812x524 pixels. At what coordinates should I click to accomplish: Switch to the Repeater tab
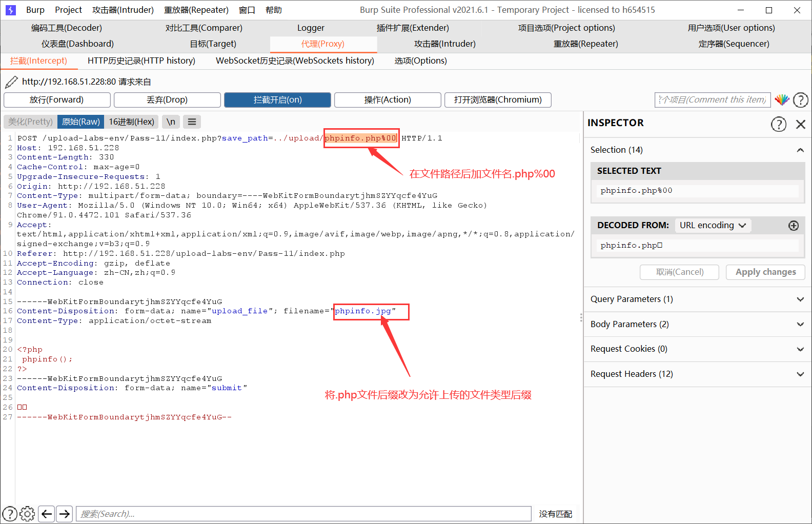pyautogui.click(x=586, y=44)
